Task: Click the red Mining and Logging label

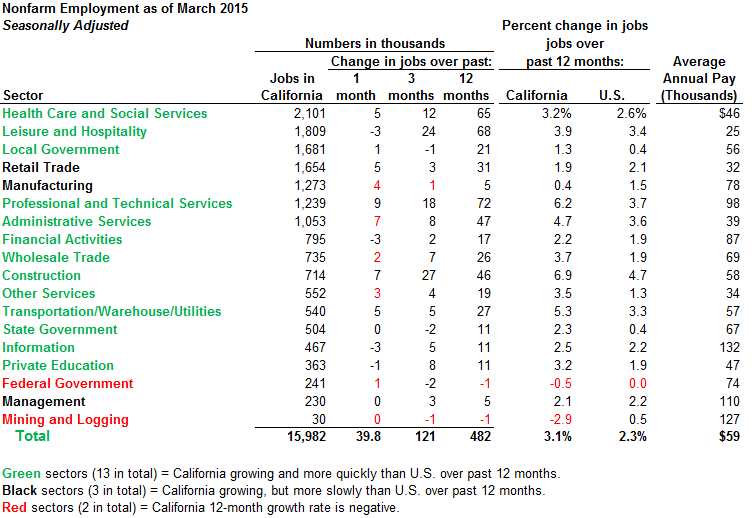Action: coord(66,420)
